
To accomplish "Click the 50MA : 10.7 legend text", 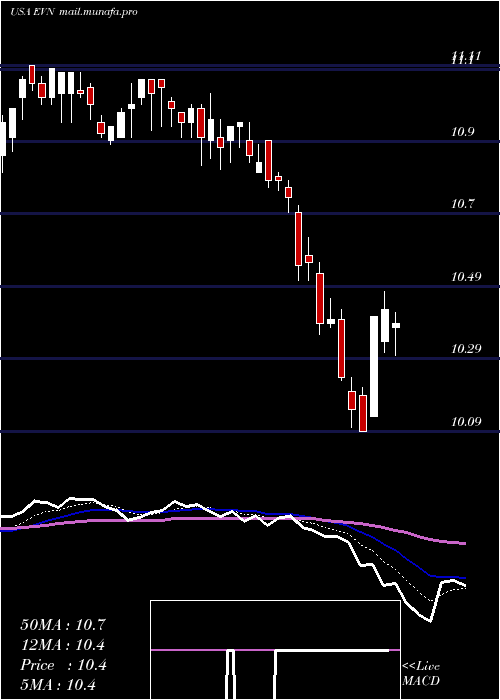I will (x=63, y=625).
